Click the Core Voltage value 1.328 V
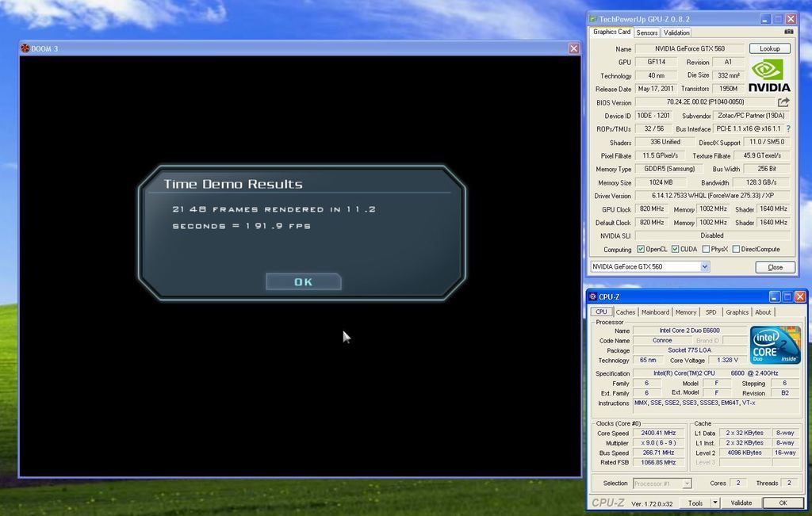The height and width of the screenshot is (516, 812). 728,360
